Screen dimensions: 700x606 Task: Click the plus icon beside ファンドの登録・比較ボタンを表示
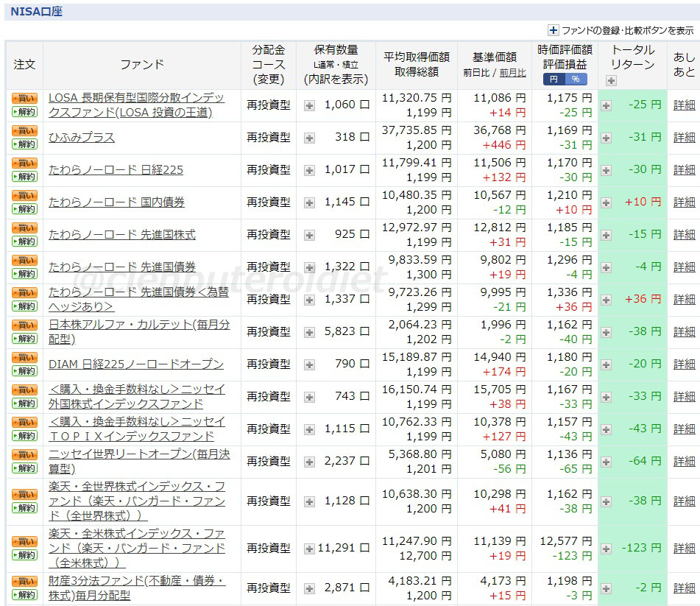553,30
